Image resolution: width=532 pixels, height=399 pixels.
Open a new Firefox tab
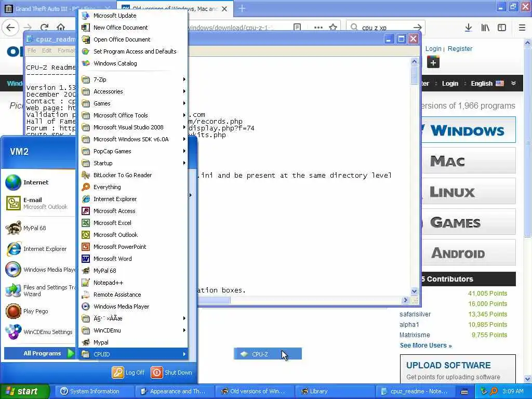coord(242,8)
